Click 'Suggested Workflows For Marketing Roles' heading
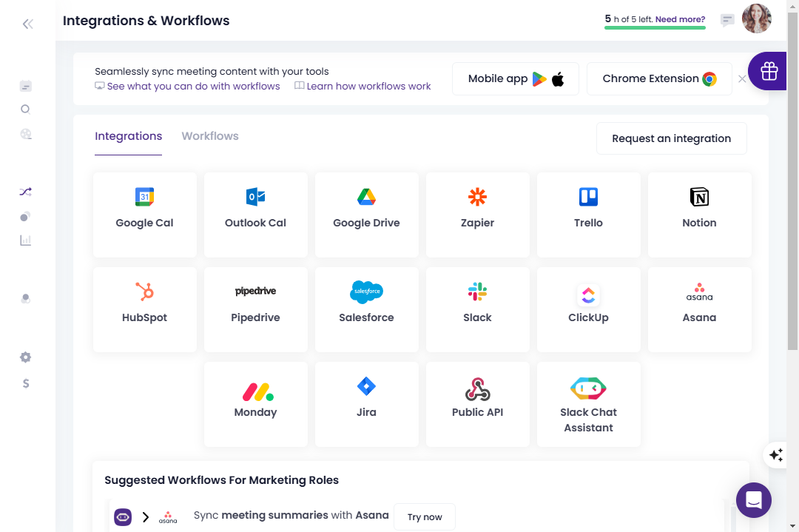 tap(222, 480)
